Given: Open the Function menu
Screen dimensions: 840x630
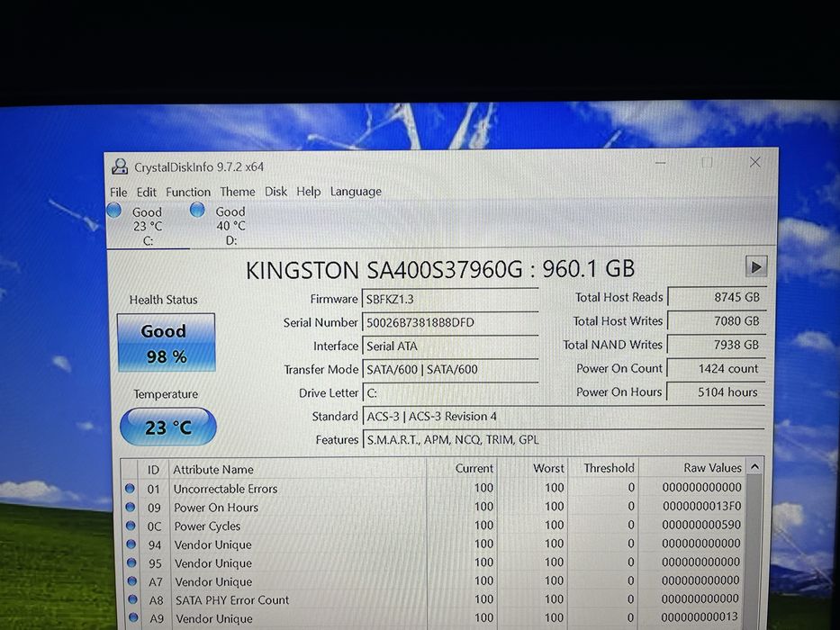Looking at the screenshot, I should click(x=188, y=192).
